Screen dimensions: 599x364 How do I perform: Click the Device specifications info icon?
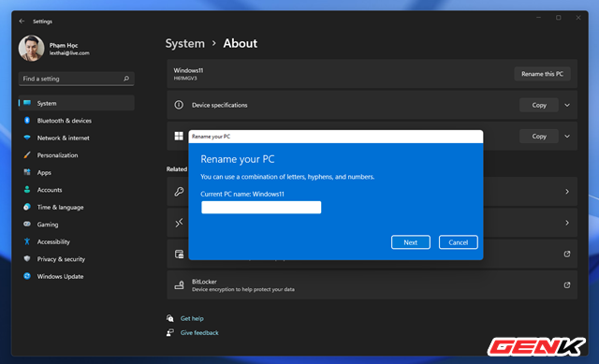[x=179, y=105]
